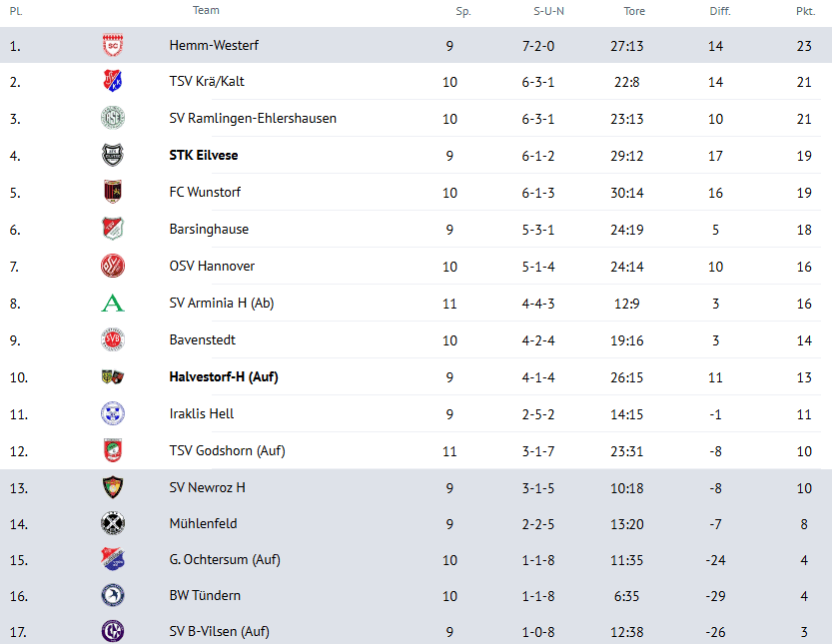This screenshot has height=644, width=832.
Task: Click the TSV Godshorn club badge
Action: [x=113, y=450]
